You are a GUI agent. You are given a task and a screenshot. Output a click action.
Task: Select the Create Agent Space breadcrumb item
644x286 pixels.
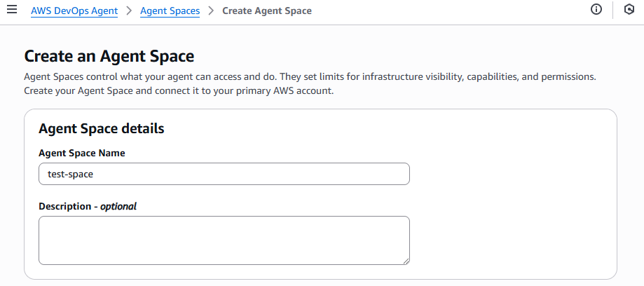[x=267, y=11]
